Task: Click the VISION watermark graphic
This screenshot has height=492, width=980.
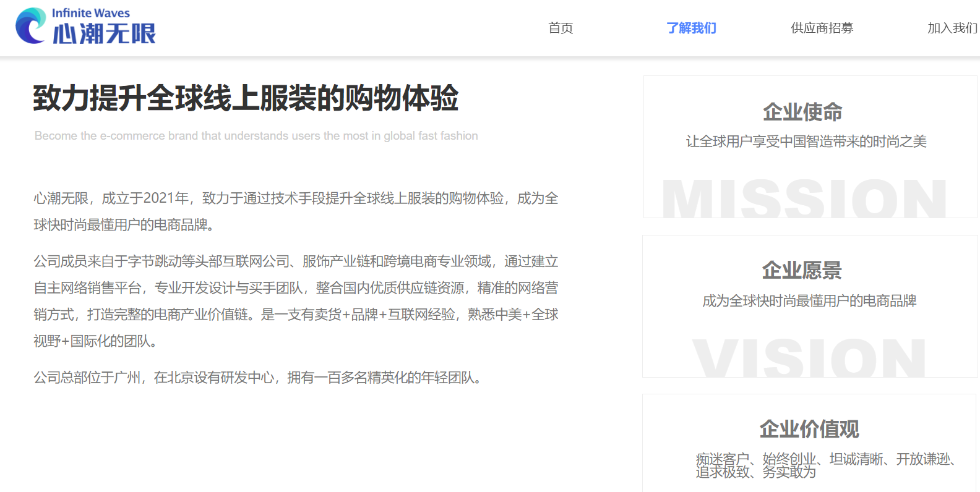Action: 809,358
